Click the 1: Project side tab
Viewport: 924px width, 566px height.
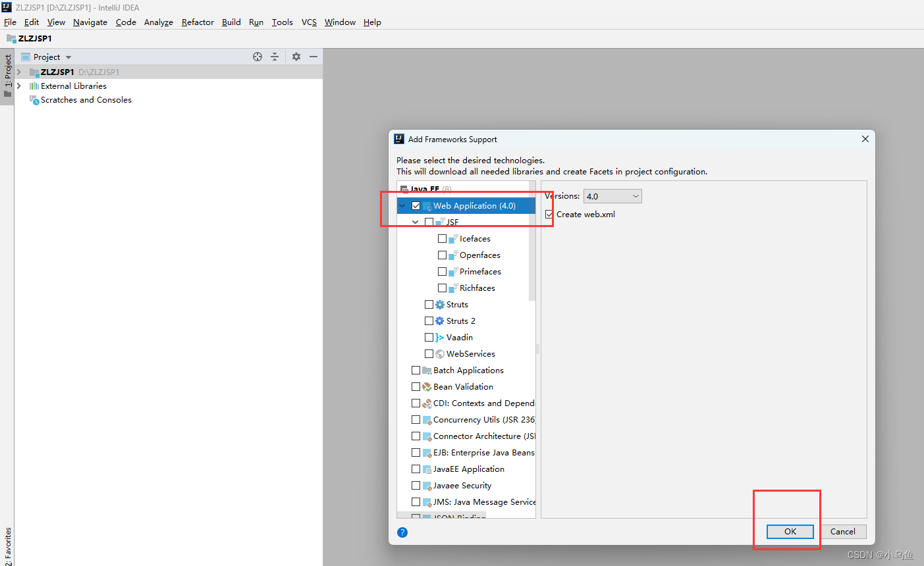(7, 75)
